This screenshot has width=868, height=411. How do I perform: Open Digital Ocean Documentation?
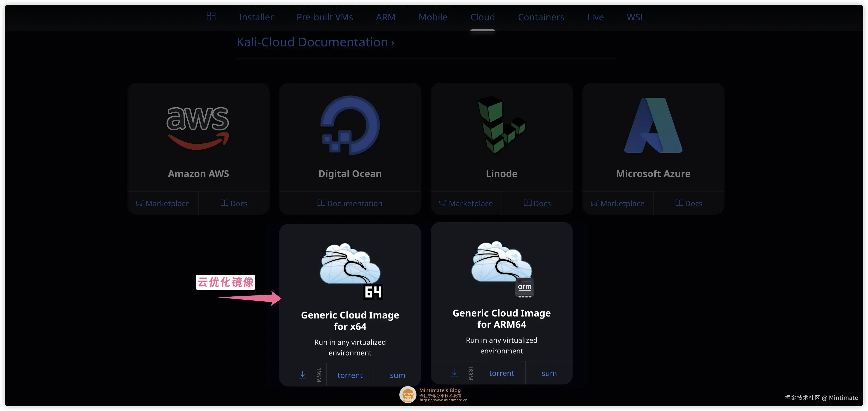350,203
